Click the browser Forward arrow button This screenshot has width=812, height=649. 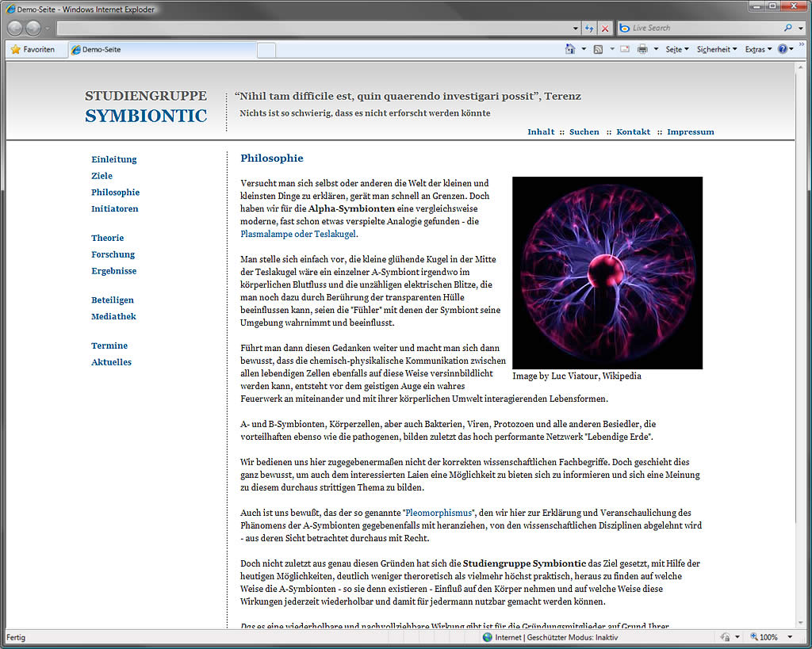(x=33, y=28)
